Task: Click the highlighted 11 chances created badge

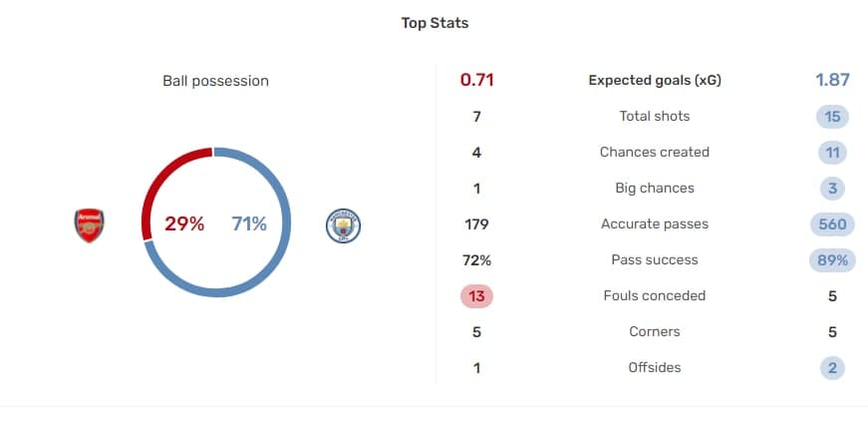Action: click(832, 153)
